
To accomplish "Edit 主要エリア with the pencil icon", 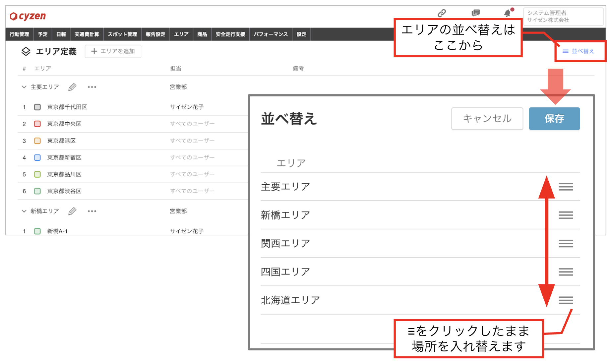I will (x=72, y=87).
